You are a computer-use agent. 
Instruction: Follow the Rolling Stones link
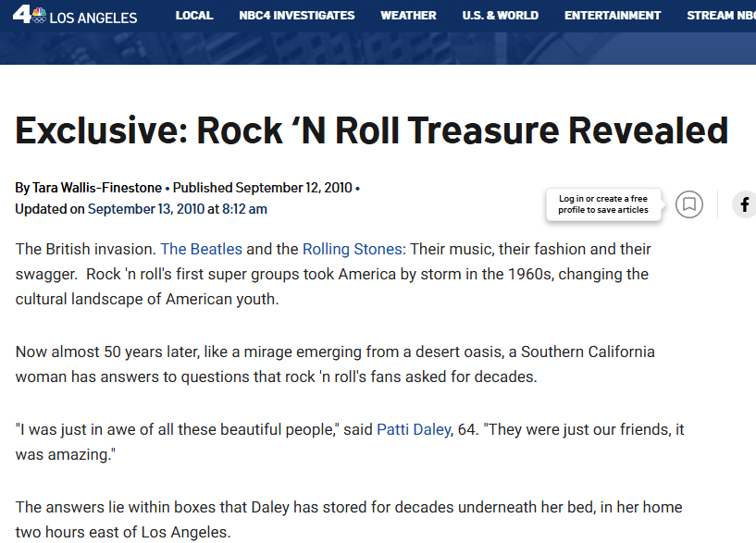pyautogui.click(x=353, y=249)
